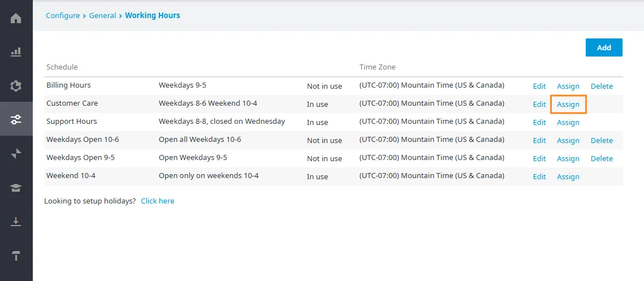
Task: Open the paint roller sidebar icon
Action: 16,255
